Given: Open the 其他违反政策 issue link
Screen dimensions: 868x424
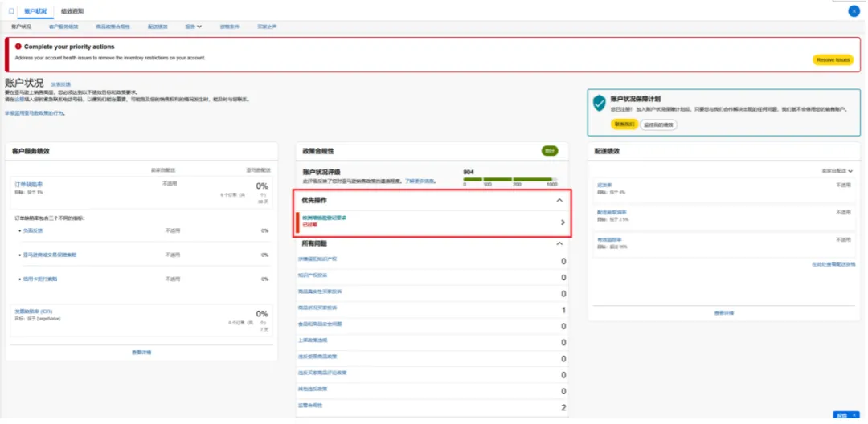Looking at the screenshot, I should click(312, 389).
